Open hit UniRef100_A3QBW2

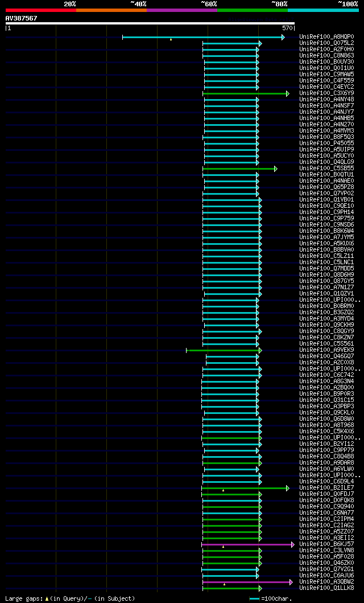coord(327,581)
